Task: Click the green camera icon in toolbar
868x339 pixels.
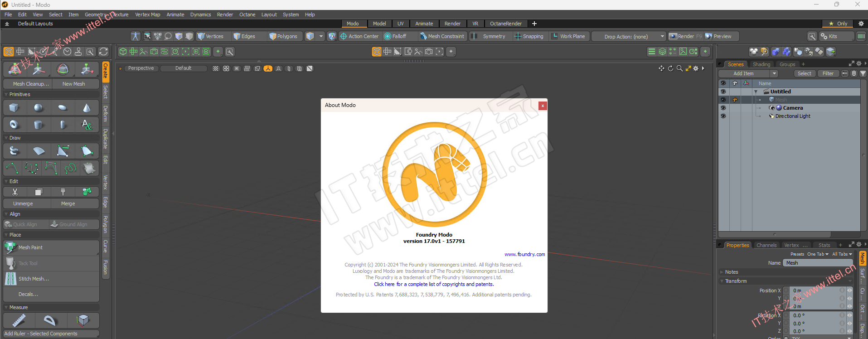Action: [154, 52]
